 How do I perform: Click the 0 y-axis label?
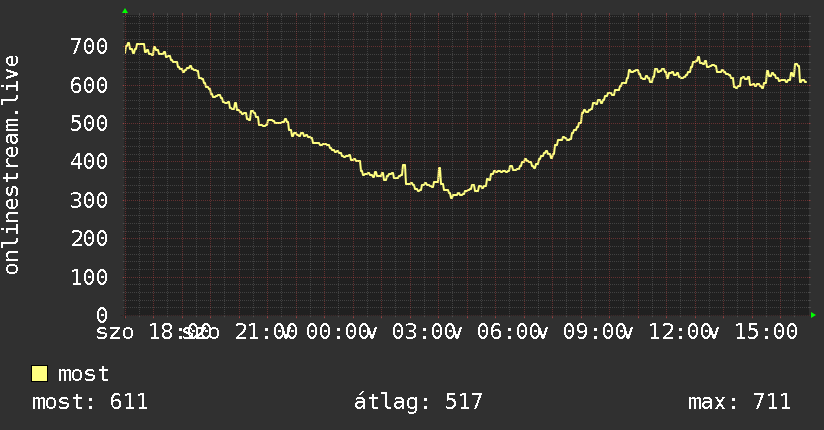pyautogui.click(x=102, y=315)
